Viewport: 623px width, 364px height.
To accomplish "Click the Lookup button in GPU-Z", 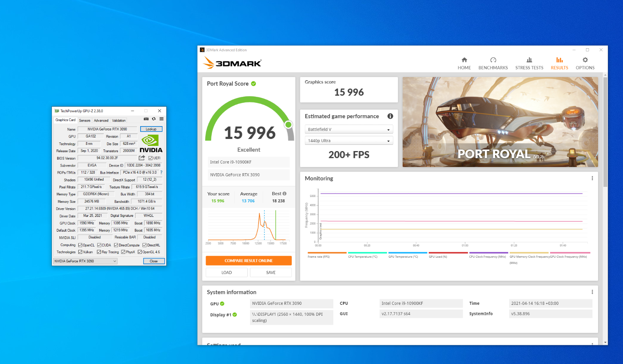I will point(151,129).
